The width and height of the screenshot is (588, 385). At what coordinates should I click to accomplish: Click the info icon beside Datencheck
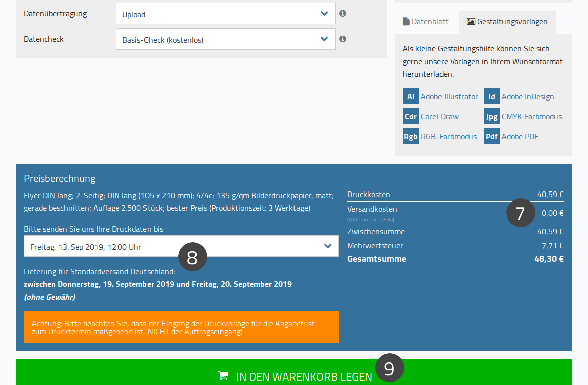click(x=342, y=39)
